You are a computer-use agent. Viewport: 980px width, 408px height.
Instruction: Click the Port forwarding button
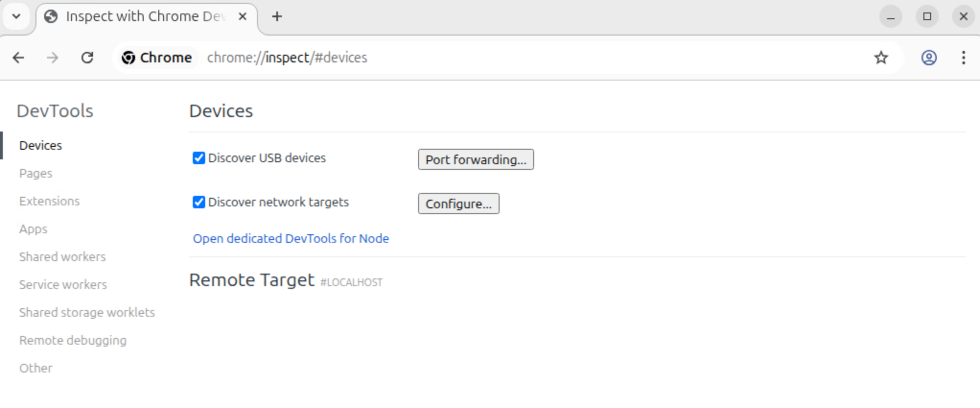click(x=476, y=159)
